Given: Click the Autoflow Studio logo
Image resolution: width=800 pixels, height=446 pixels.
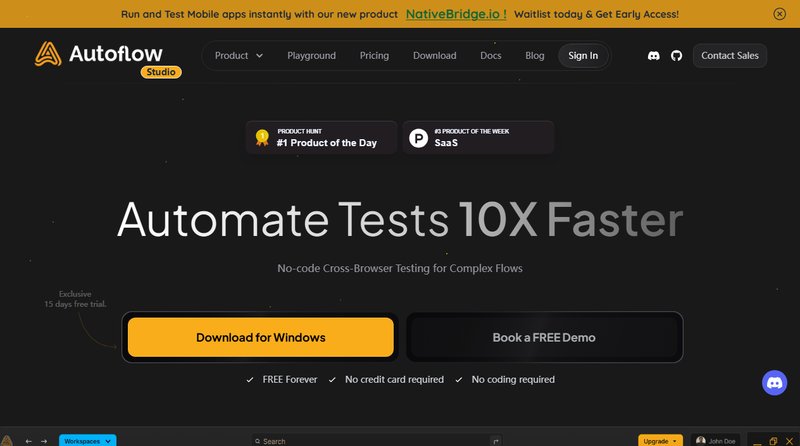Looking at the screenshot, I should point(106,56).
